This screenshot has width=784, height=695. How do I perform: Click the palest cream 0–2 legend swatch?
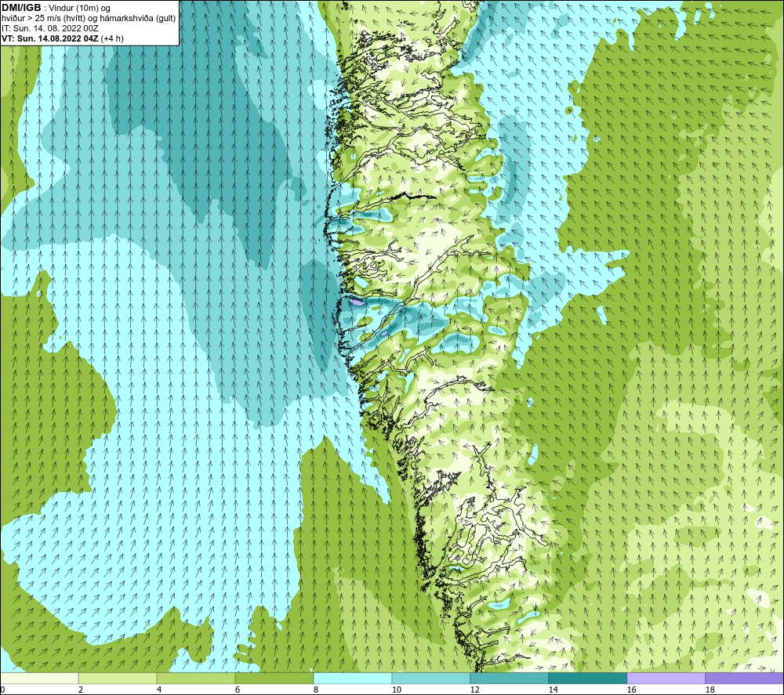coord(39,678)
